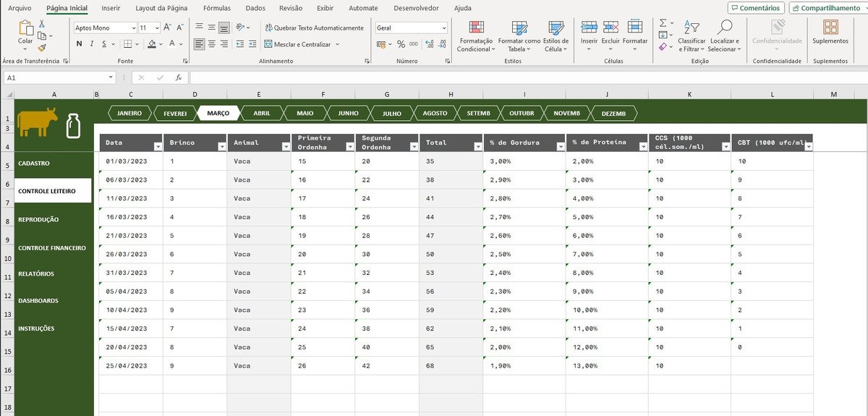Click the Suplementos add-ins icon
This screenshot has width=868, height=416.
(830, 27)
